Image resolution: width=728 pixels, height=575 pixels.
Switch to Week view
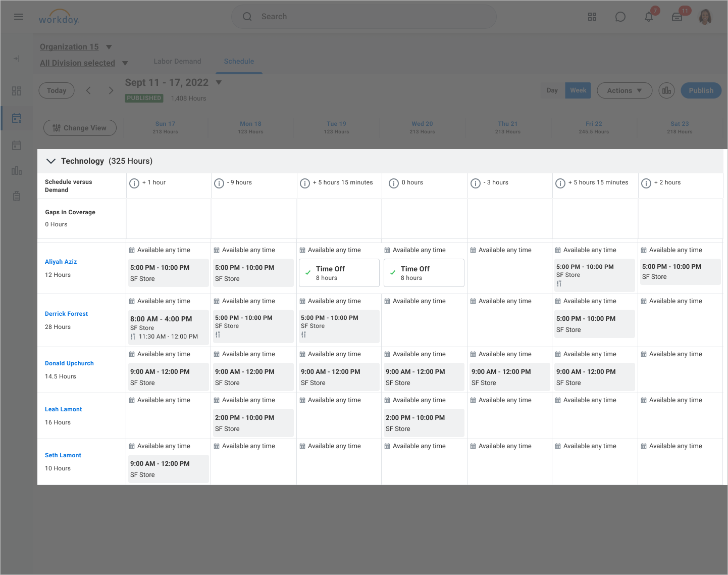coord(578,90)
